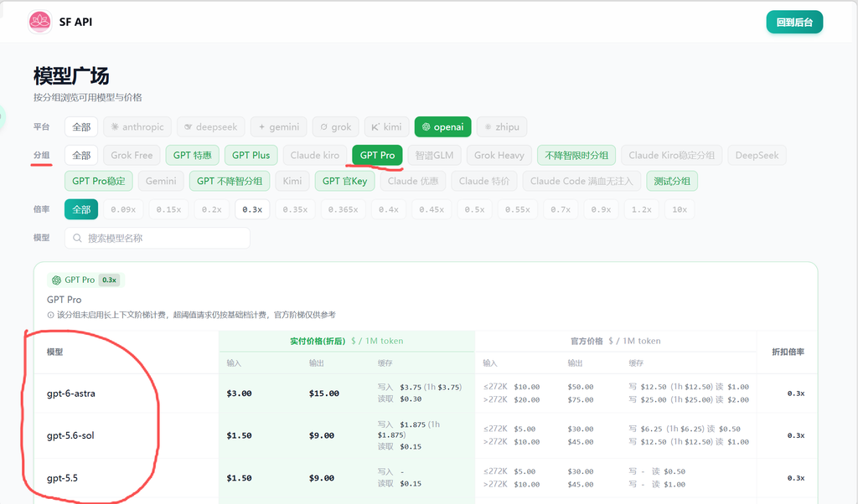This screenshot has height=504, width=858.
Task: Select the 测试分组 group
Action: tap(672, 181)
